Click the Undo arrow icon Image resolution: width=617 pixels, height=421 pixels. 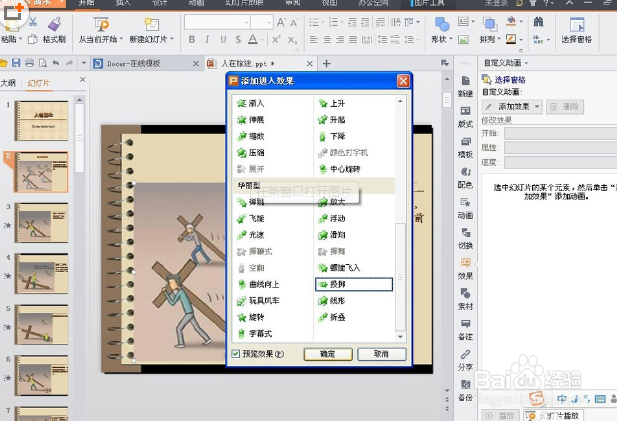[x=56, y=63]
